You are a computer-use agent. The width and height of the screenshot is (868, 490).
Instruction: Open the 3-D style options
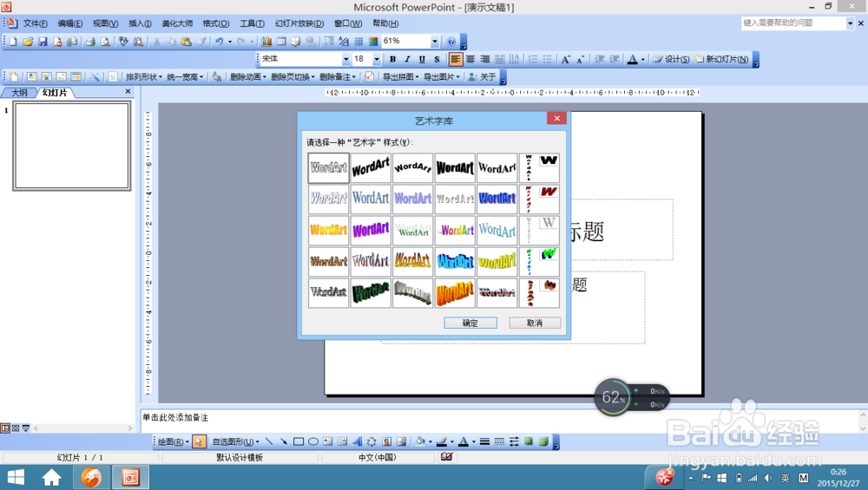coord(543,441)
